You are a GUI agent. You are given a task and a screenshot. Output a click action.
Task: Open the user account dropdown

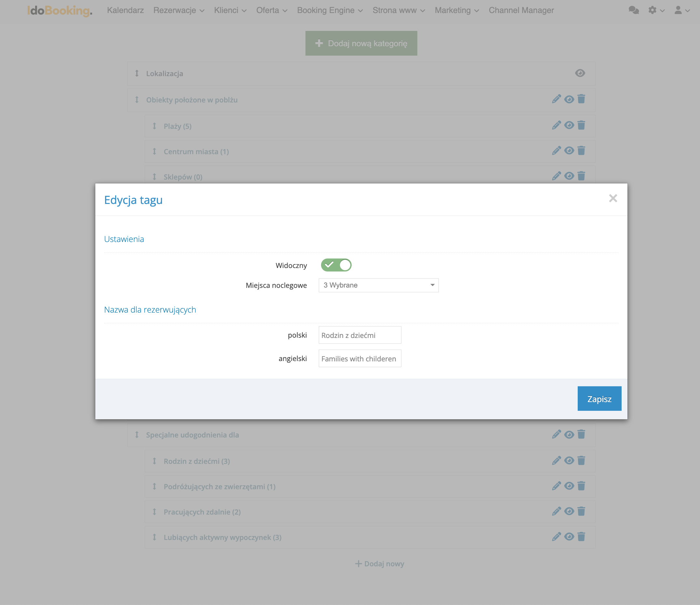(x=682, y=10)
